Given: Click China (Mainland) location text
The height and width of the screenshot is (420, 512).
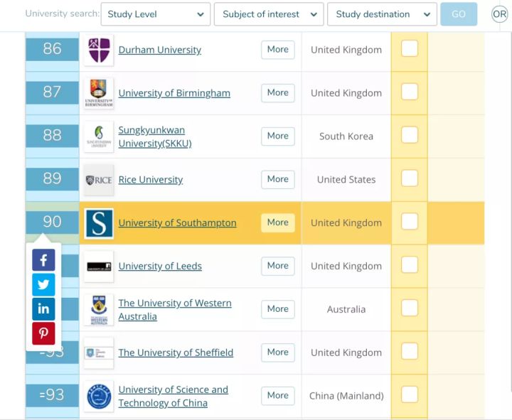Looking at the screenshot, I should point(346,396).
